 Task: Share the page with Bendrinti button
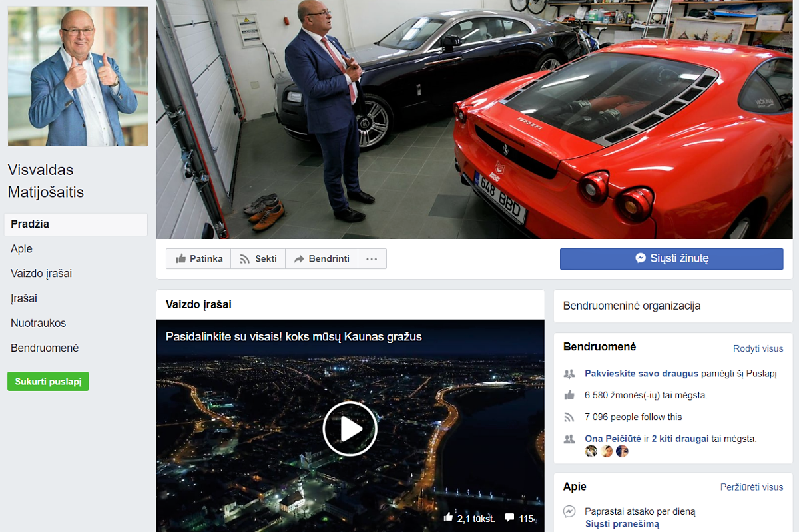pyautogui.click(x=322, y=259)
